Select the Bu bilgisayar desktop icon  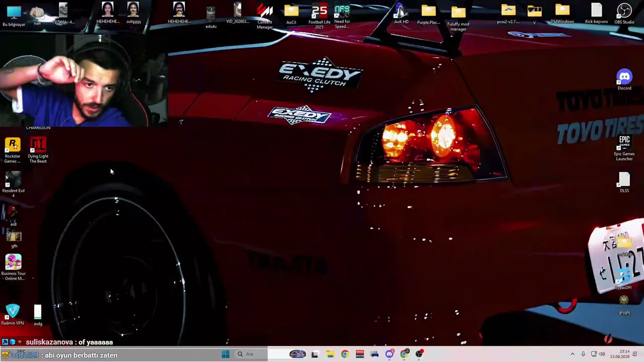pos(14,15)
